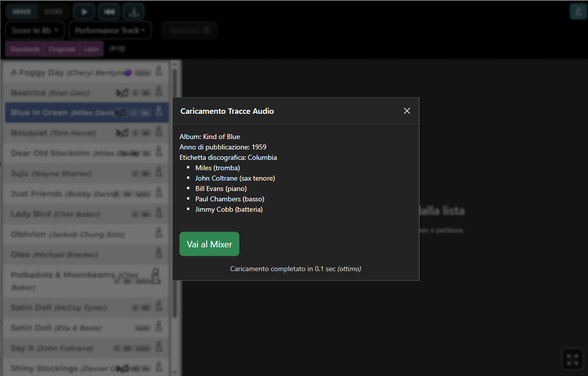Select the Standards tab

pos(25,49)
